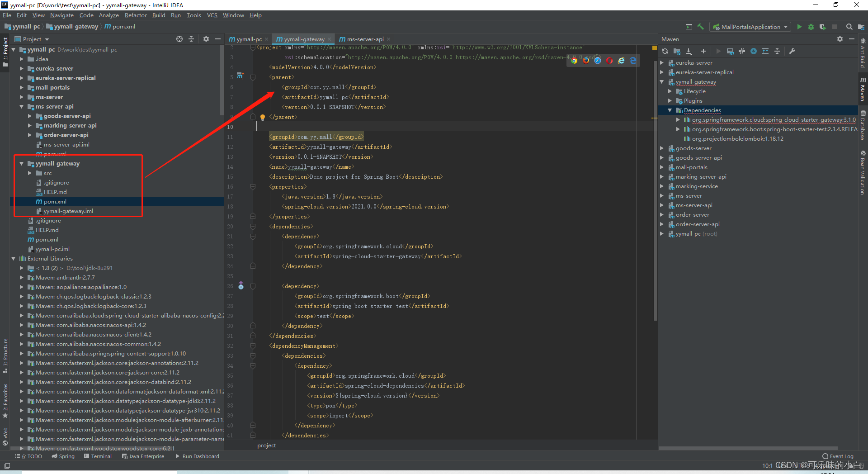This screenshot has width=868, height=474.
Task: Select spring-cloud-starter-gateway dependency in Maven panel
Action: click(774, 120)
